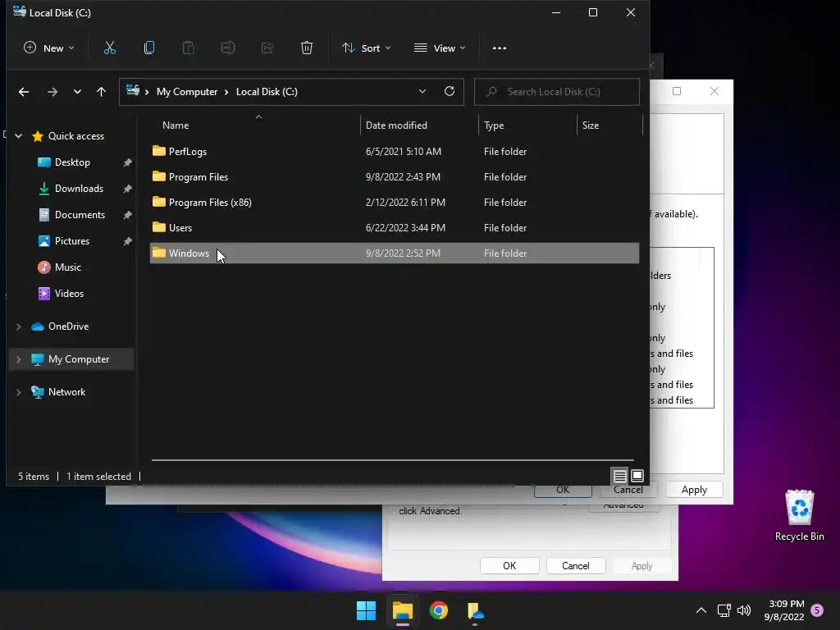This screenshot has width=840, height=630.
Task: Click OK in the bottom properties dialog
Action: pyautogui.click(x=509, y=566)
